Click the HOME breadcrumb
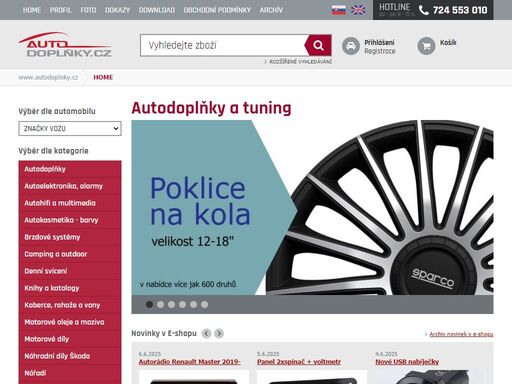This screenshot has height=384, width=512. [103, 77]
